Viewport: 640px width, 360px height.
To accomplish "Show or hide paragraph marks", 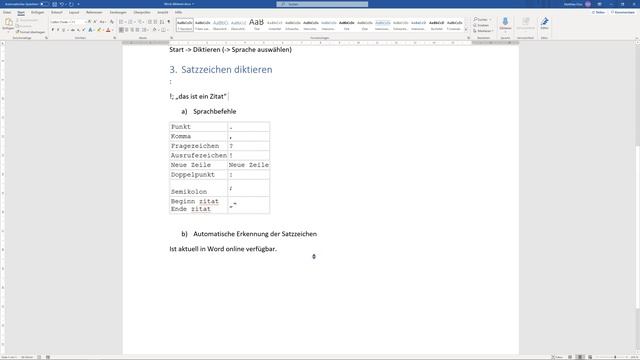I will coord(169,22).
